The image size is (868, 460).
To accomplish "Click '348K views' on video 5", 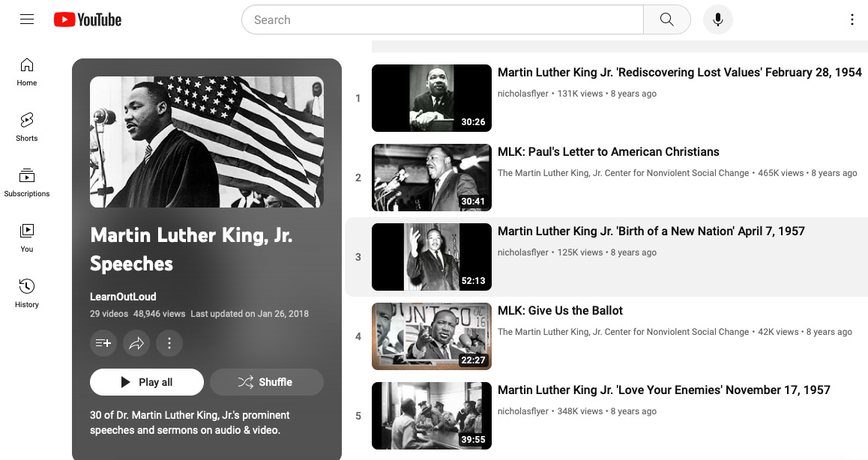I will tap(580, 411).
